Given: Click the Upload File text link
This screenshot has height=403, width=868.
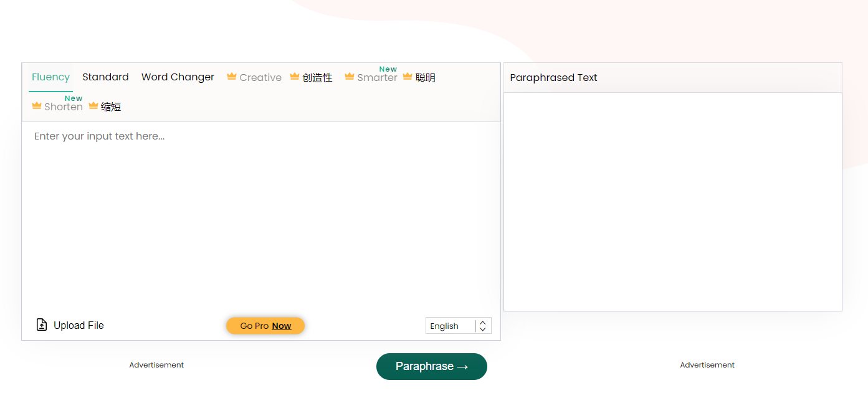Looking at the screenshot, I should pyautogui.click(x=79, y=325).
